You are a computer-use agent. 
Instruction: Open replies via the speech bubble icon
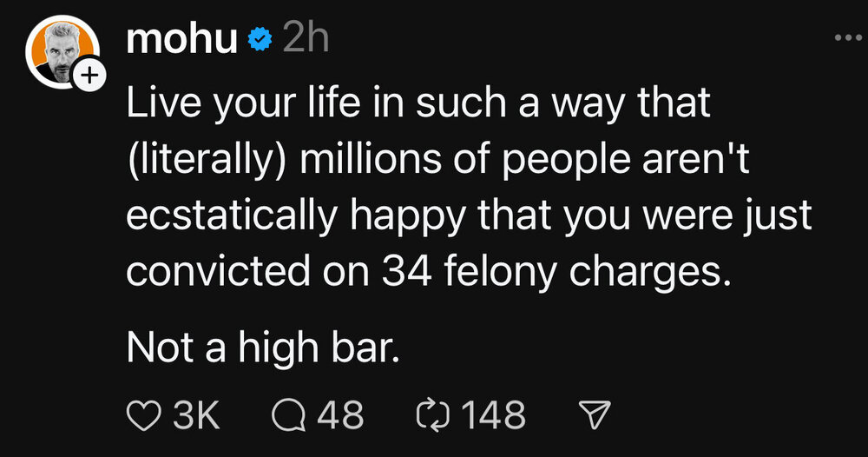288,416
